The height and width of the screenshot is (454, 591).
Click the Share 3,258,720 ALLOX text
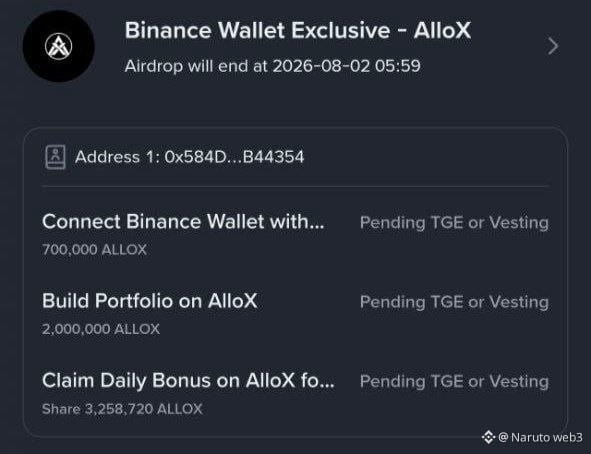(x=122, y=409)
